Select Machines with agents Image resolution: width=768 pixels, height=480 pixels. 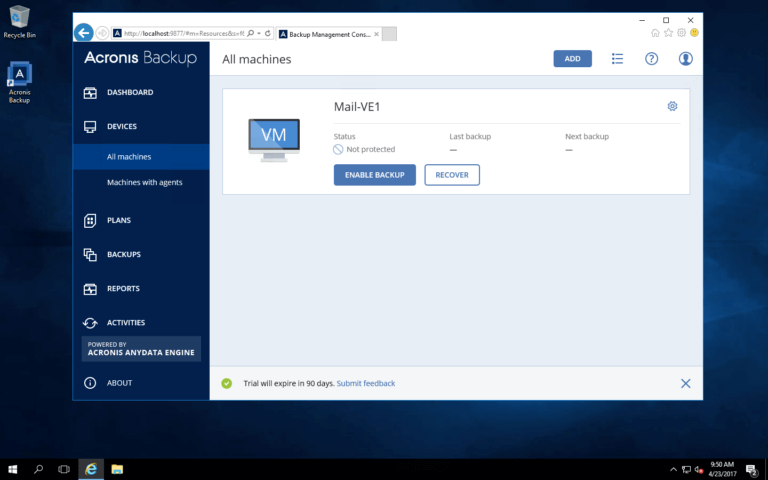pos(144,182)
